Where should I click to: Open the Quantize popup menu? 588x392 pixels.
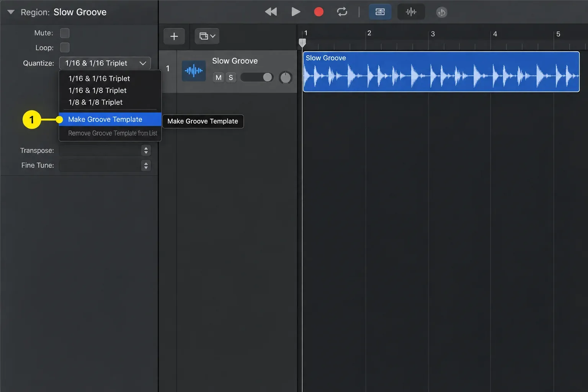point(105,63)
